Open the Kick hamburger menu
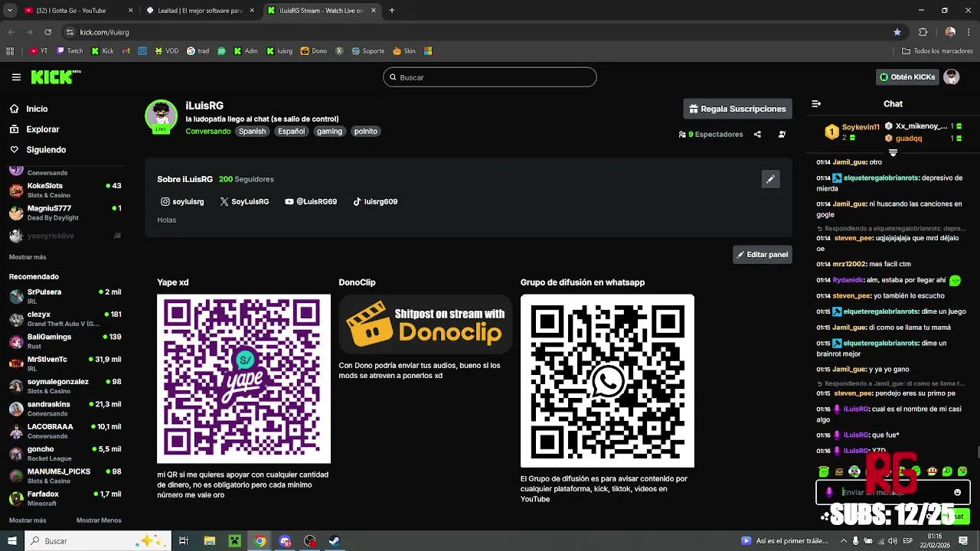980x551 pixels. coord(16,77)
